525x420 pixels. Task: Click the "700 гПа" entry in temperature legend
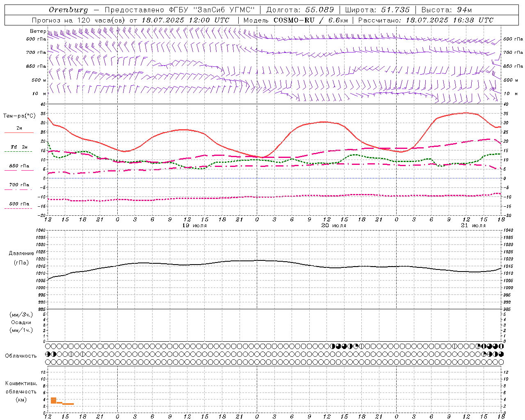[19, 185]
